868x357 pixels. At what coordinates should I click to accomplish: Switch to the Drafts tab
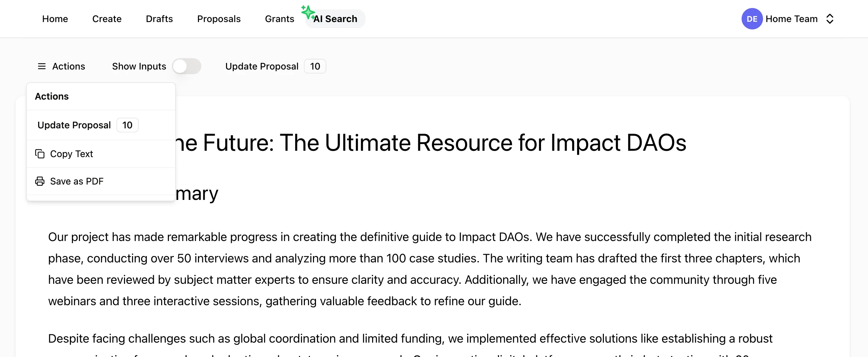pos(159,19)
